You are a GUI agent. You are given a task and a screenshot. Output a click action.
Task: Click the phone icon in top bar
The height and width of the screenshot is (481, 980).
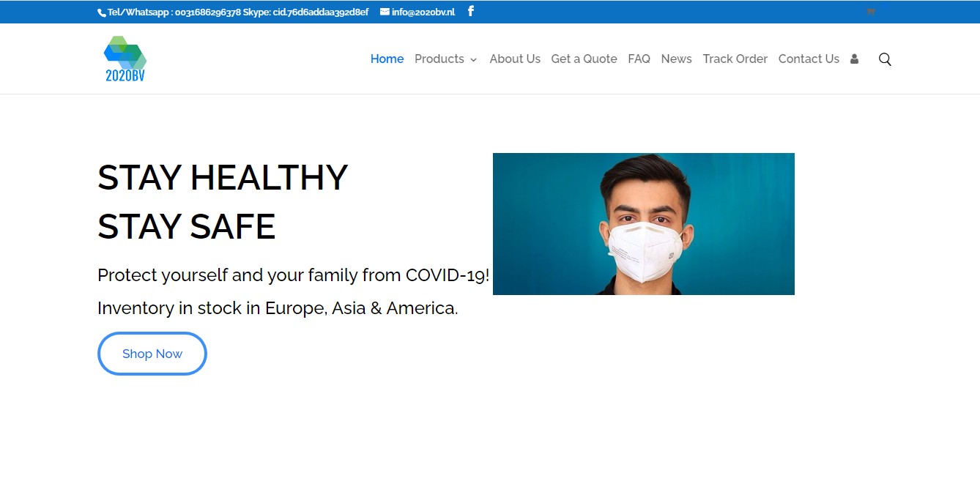point(102,12)
